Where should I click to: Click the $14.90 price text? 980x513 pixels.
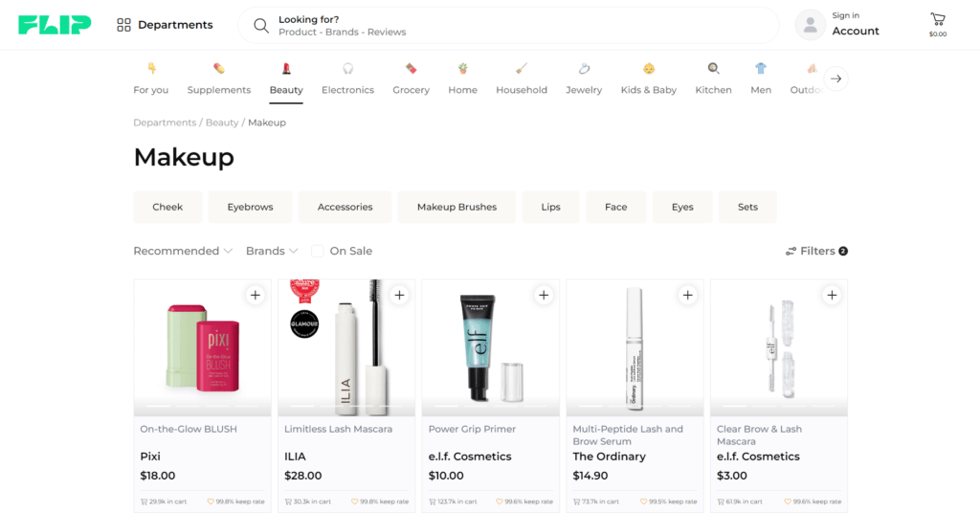coord(590,476)
